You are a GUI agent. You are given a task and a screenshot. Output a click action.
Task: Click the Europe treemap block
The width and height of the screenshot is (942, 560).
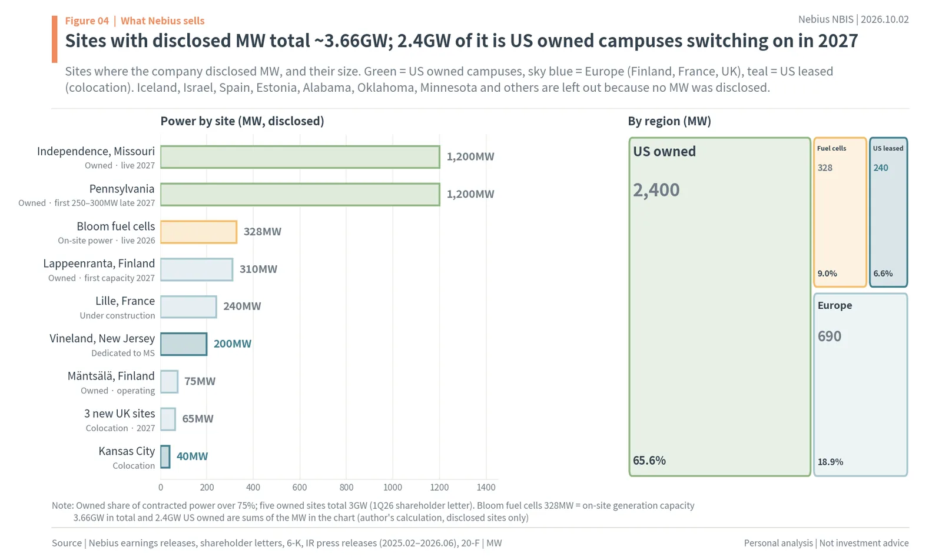click(x=860, y=385)
